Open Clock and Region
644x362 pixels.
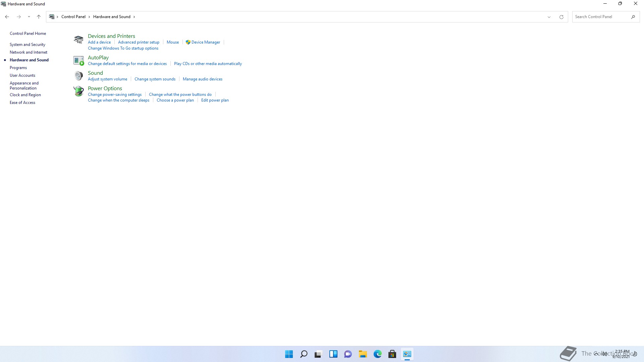coord(25,95)
